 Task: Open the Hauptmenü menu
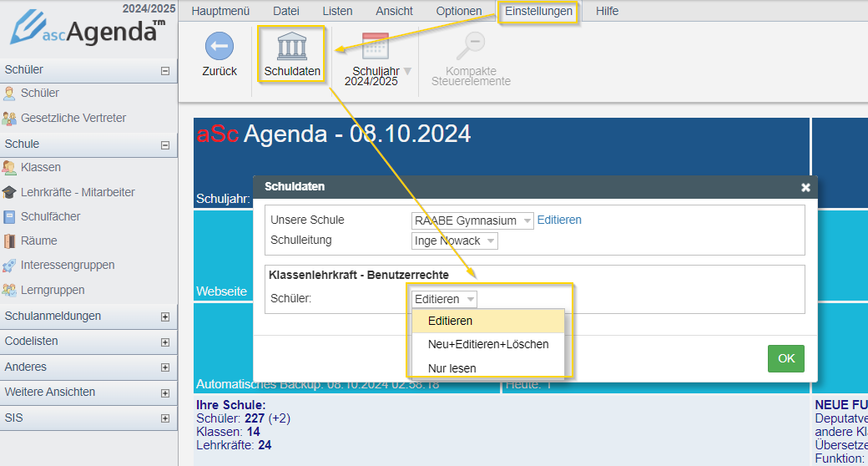220,11
